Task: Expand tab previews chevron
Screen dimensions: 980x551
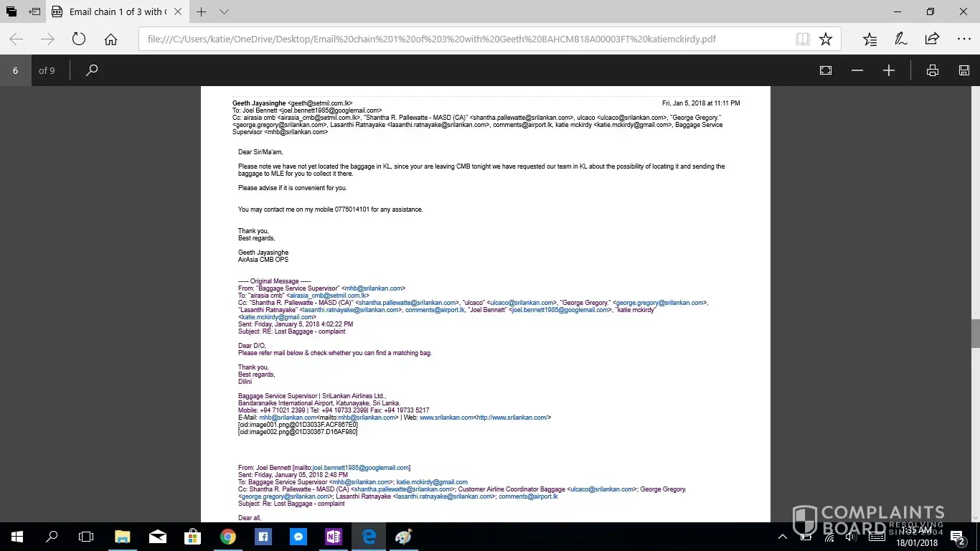Action: point(225,12)
